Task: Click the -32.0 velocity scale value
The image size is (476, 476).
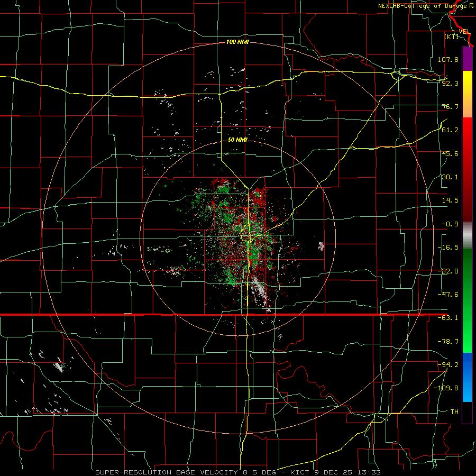Action: pyautogui.click(x=448, y=271)
